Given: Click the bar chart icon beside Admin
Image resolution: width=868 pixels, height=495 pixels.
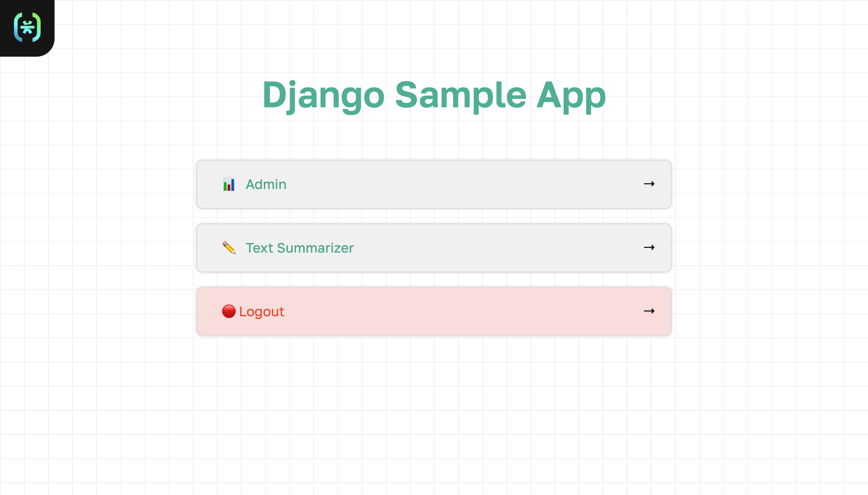Looking at the screenshot, I should pos(229,184).
